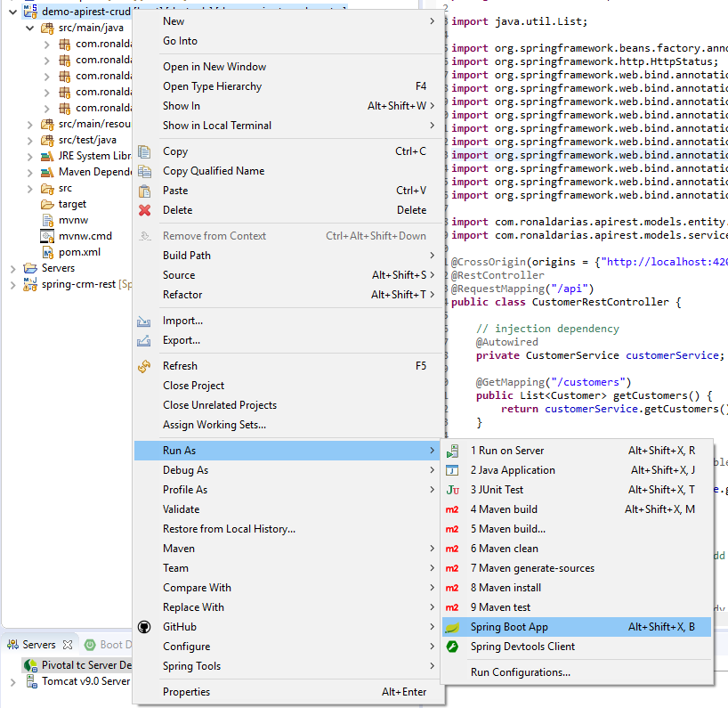728x708 pixels.
Task: Select Show in Local Terminal
Action: point(288,126)
